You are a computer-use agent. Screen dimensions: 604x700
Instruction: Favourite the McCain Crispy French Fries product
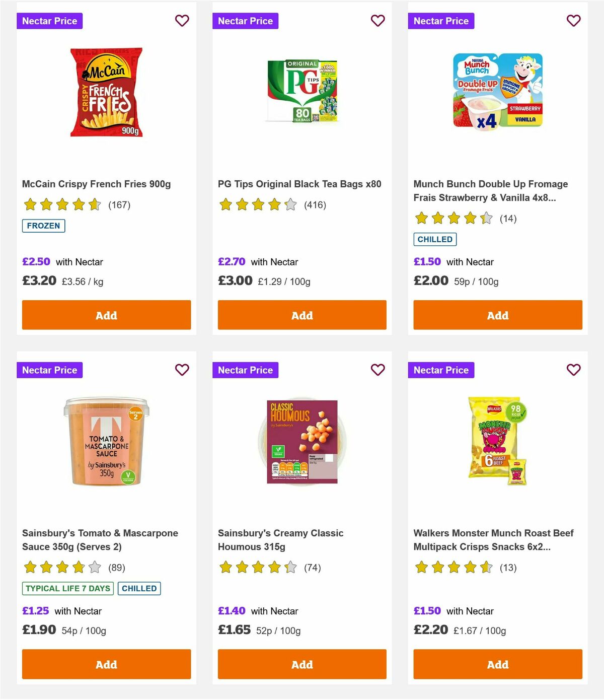coord(182,21)
